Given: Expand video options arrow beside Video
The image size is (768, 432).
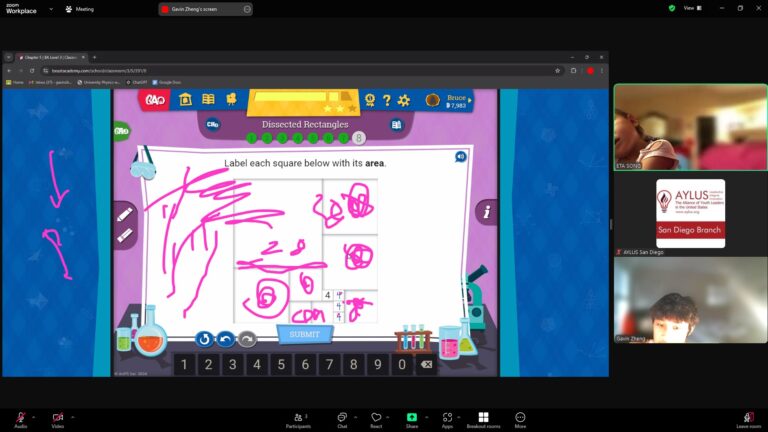Looking at the screenshot, I should (x=72, y=417).
